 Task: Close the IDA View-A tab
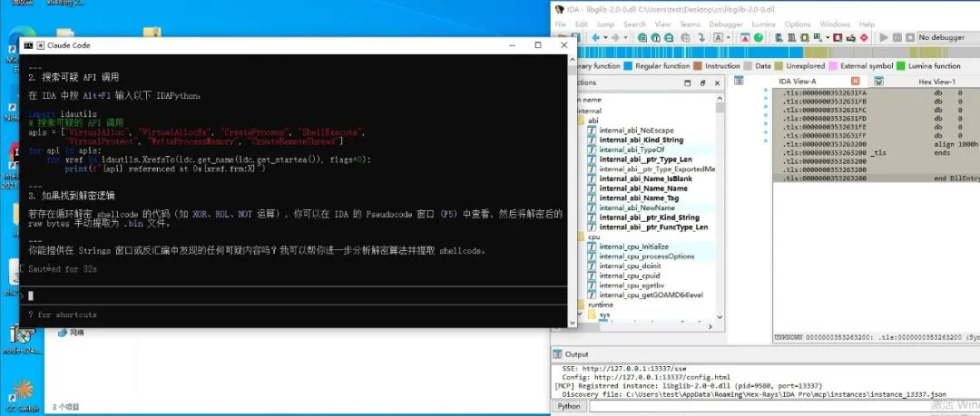[x=856, y=82]
